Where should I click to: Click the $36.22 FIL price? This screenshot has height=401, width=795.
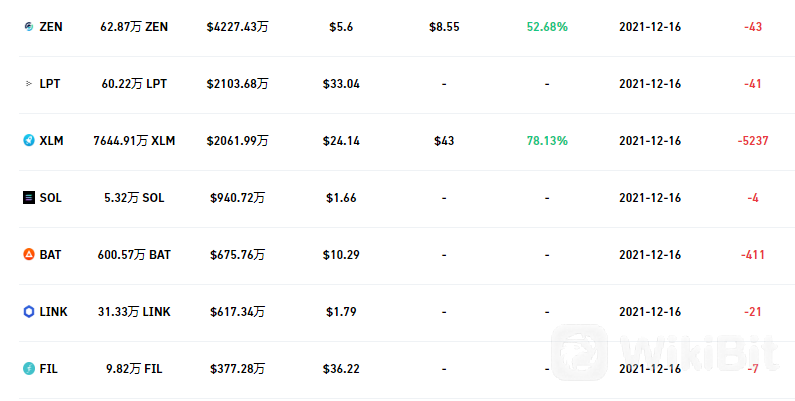click(x=341, y=369)
